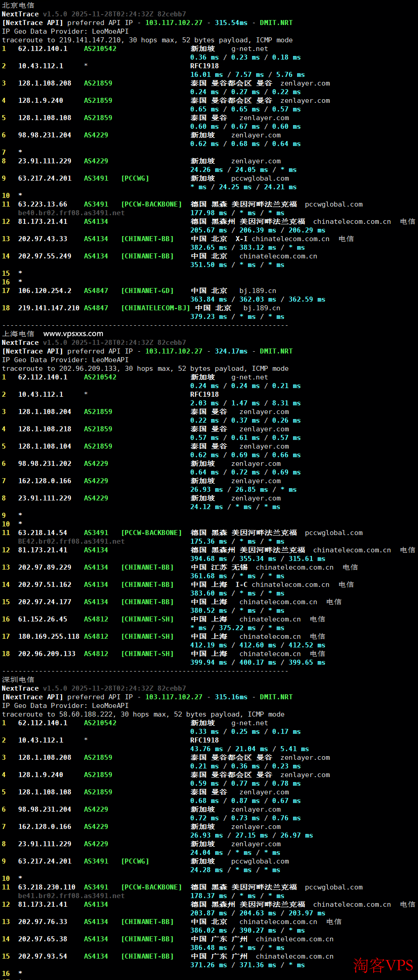
Task: Click the www.vpsxxs.com website link
Action: 73,333
